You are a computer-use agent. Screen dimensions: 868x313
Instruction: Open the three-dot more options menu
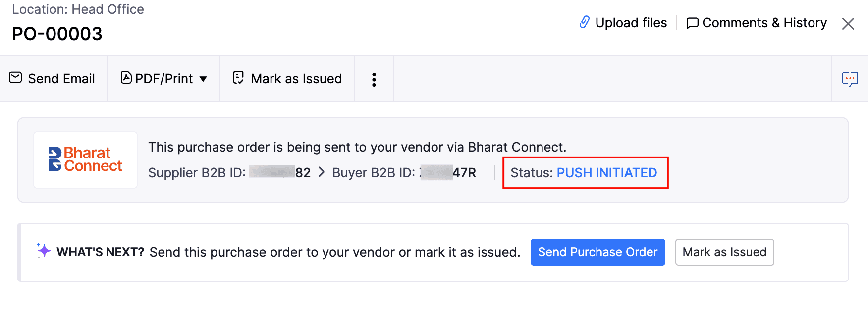coord(374,78)
